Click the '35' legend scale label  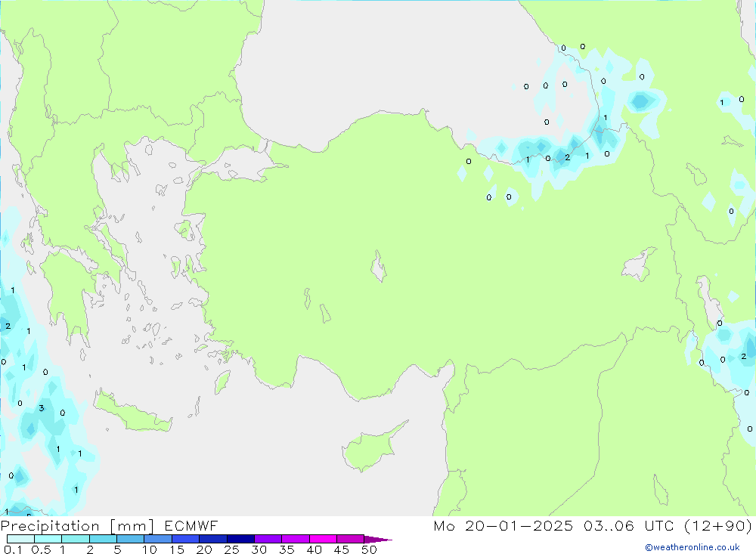(287, 549)
